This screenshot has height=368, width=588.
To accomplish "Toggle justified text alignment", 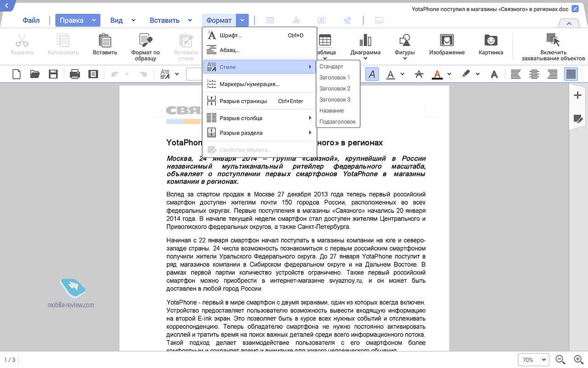I will (x=571, y=74).
